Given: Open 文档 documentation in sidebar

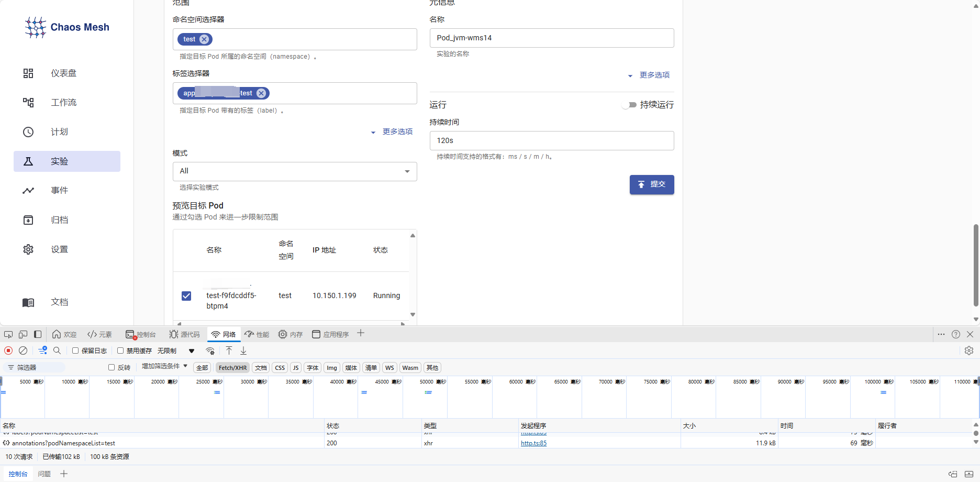Looking at the screenshot, I should [x=67, y=302].
